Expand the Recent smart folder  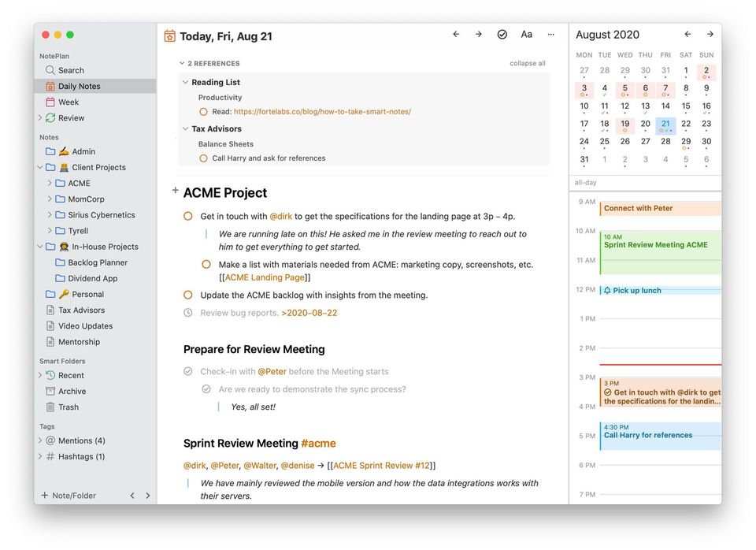tap(40, 375)
